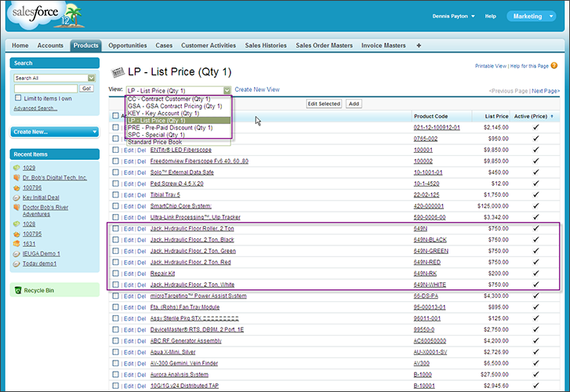Check the ENTity LED Fiberscope row checkbox
Image resolution: width=570 pixels, height=392 pixels.
[115, 150]
